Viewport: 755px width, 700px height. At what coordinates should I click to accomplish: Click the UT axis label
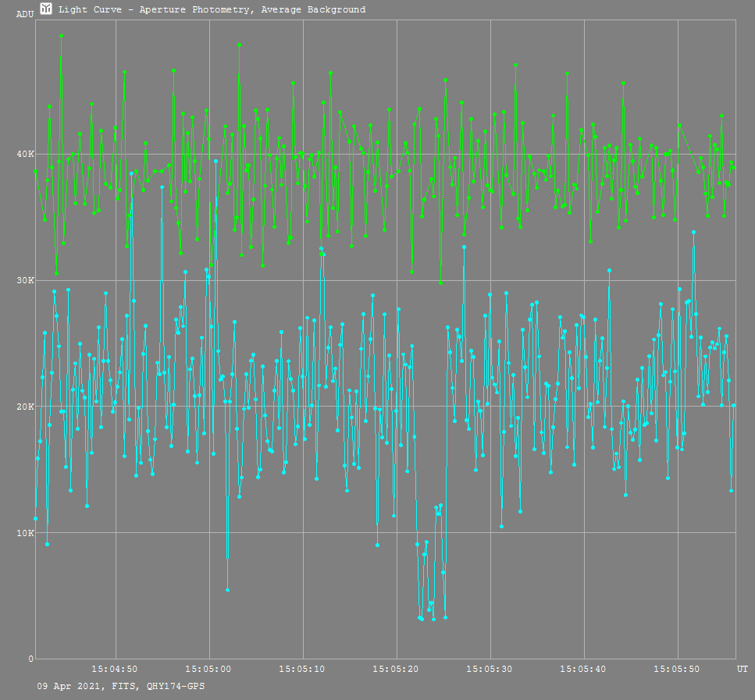point(743,670)
